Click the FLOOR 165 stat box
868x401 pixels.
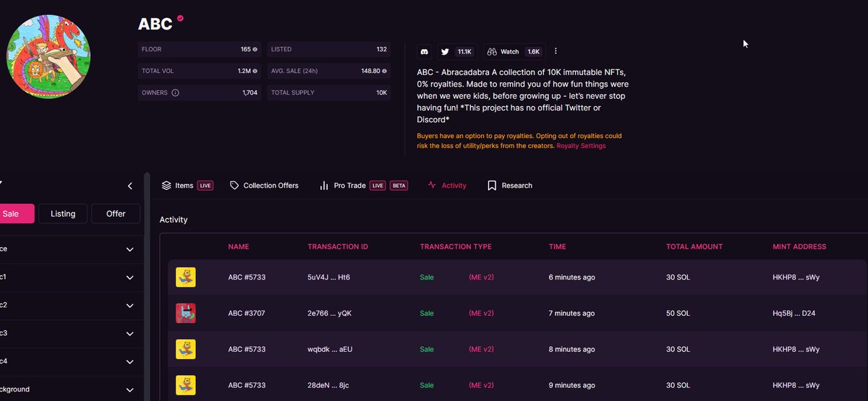200,50
